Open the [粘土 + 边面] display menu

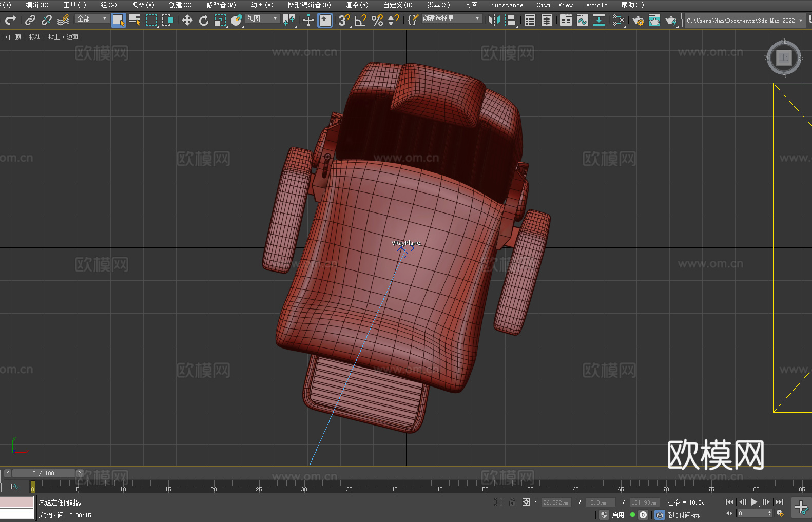pos(64,37)
